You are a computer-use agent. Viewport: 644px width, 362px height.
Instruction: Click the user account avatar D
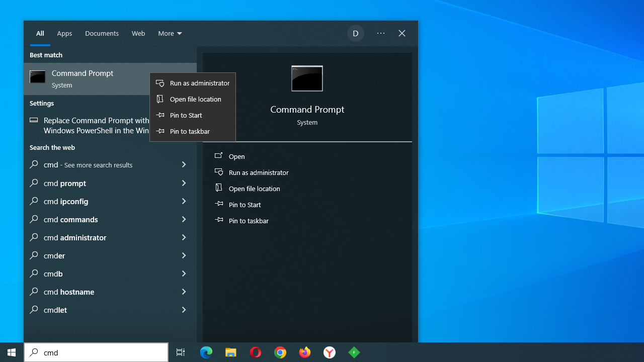355,34
